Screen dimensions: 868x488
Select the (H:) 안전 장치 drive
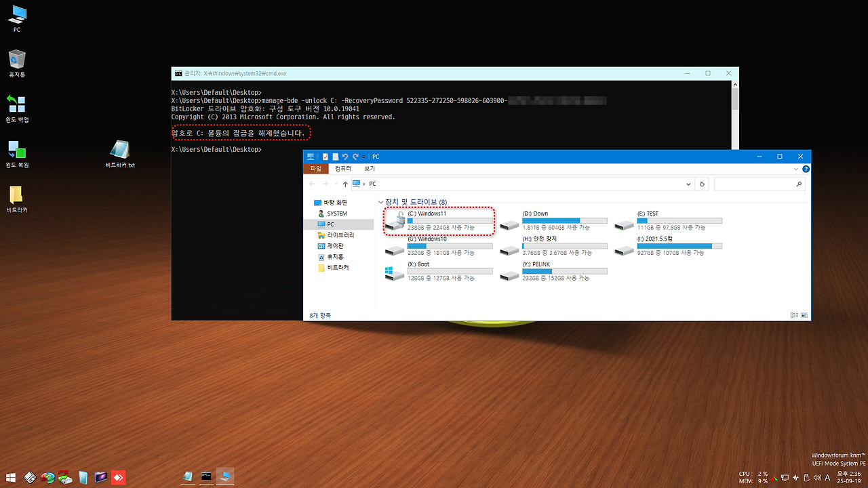[554, 246]
